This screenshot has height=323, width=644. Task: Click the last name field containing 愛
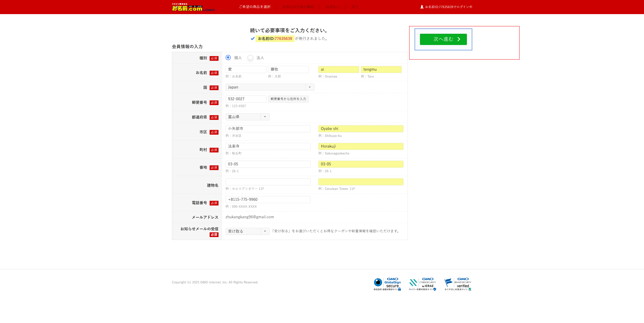[x=246, y=69]
